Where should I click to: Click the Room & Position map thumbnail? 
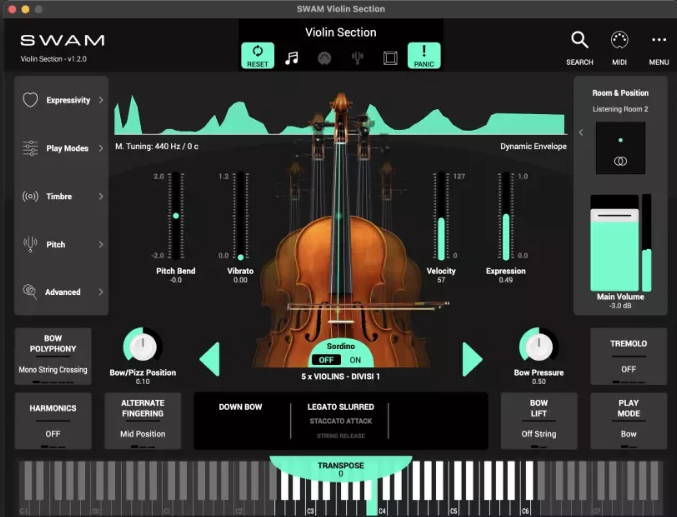620,148
